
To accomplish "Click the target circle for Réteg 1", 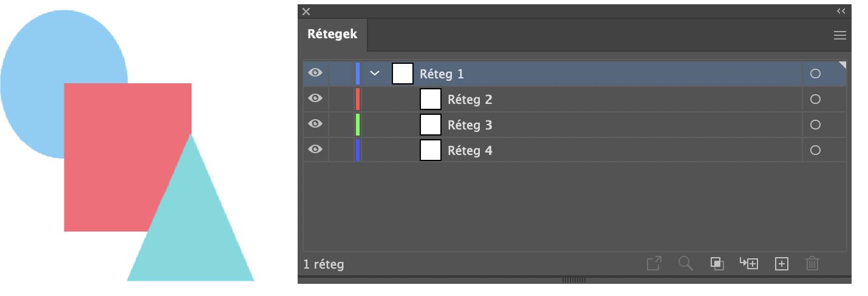I will click(816, 74).
